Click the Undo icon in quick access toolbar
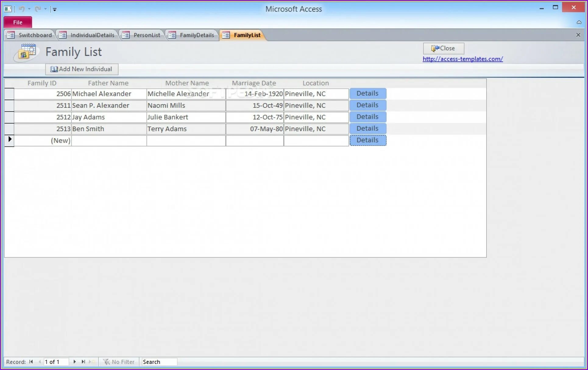 pyautogui.click(x=21, y=9)
